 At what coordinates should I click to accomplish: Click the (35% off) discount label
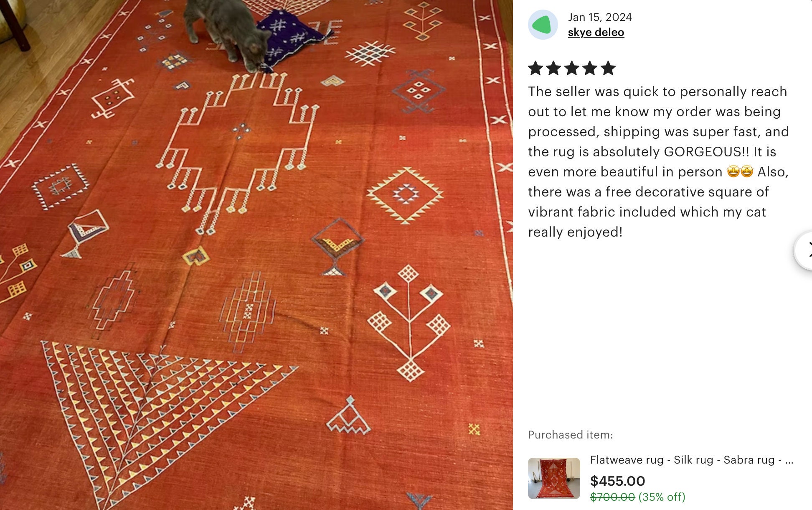click(x=662, y=497)
